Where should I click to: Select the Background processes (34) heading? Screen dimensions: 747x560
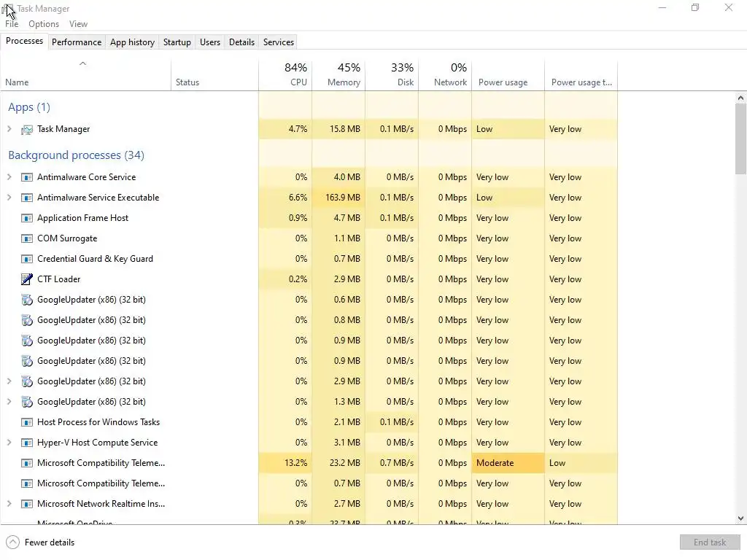tap(76, 155)
